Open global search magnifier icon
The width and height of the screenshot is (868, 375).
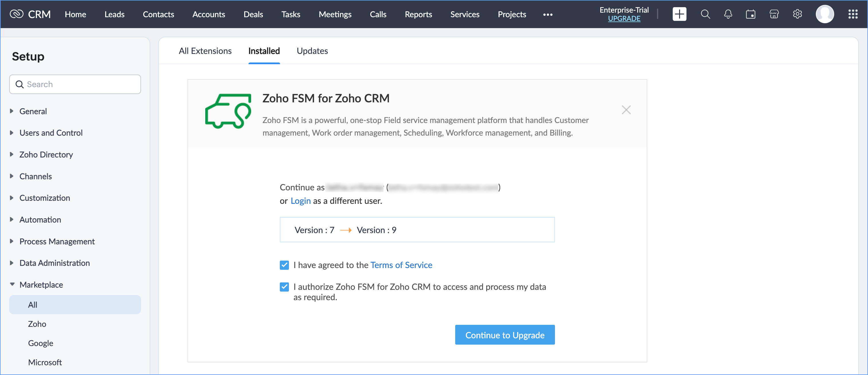tap(705, 14)
